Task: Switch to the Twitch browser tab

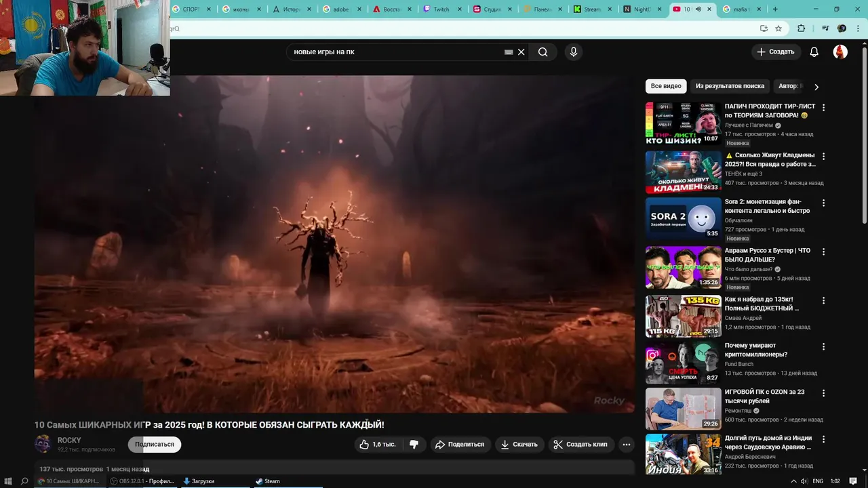Action: point(441,9)
